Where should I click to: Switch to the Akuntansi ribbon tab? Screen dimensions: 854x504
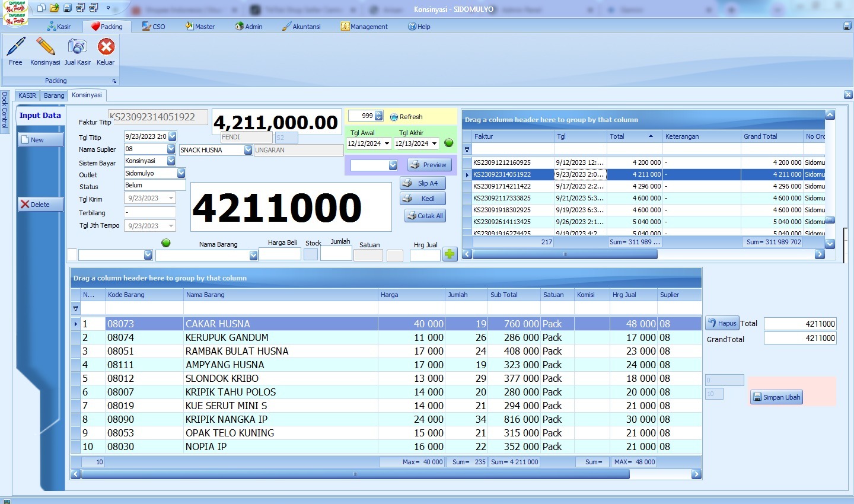click(301, 27)
